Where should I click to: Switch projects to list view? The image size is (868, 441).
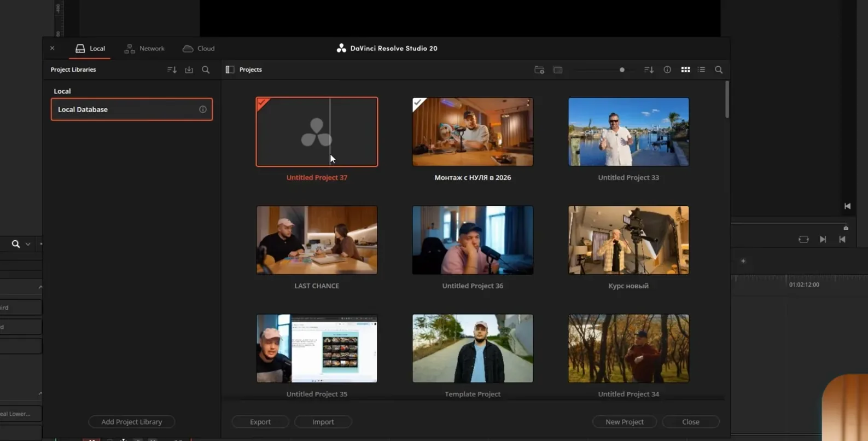coord(701,69)
